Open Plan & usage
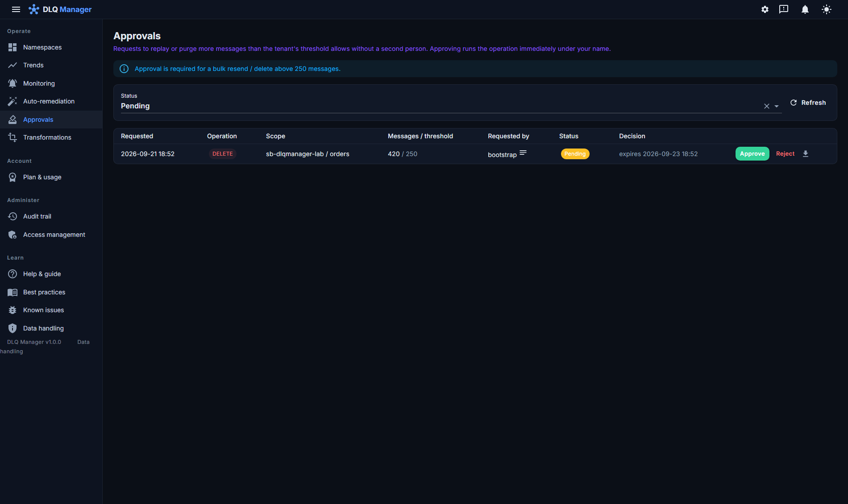 point(51,177)
